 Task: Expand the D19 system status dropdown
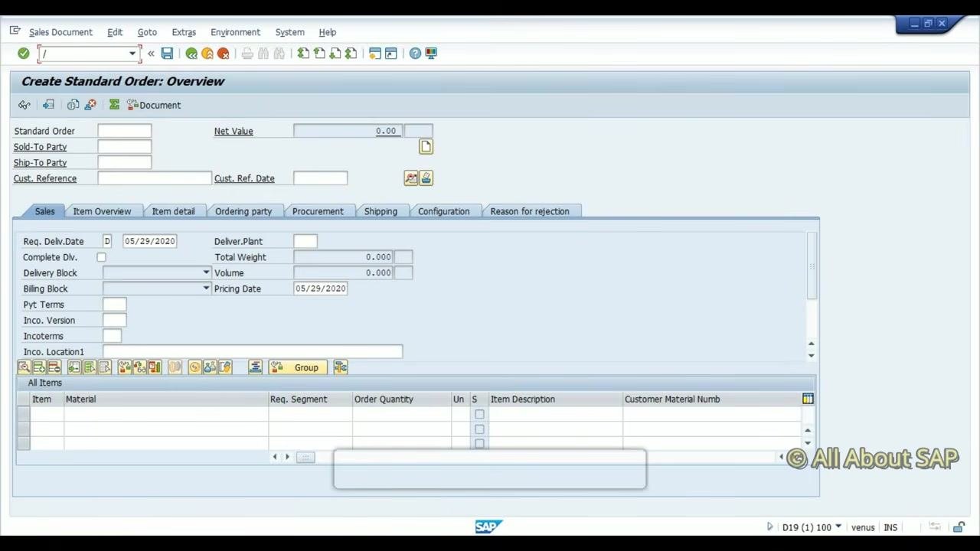(838, 527)
